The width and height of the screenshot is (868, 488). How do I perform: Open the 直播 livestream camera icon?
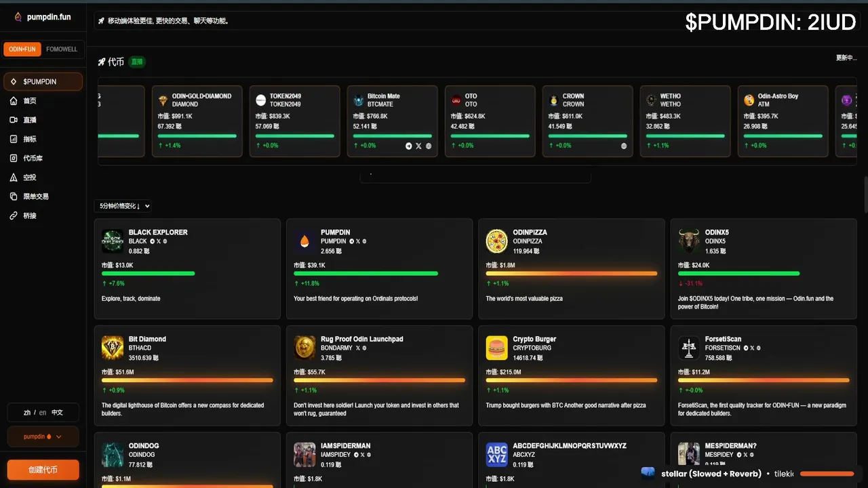pos(14,120)
